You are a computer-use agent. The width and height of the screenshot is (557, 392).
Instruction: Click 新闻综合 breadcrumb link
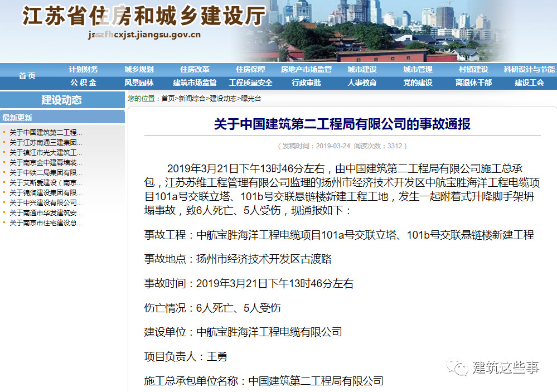pos(191,99)
